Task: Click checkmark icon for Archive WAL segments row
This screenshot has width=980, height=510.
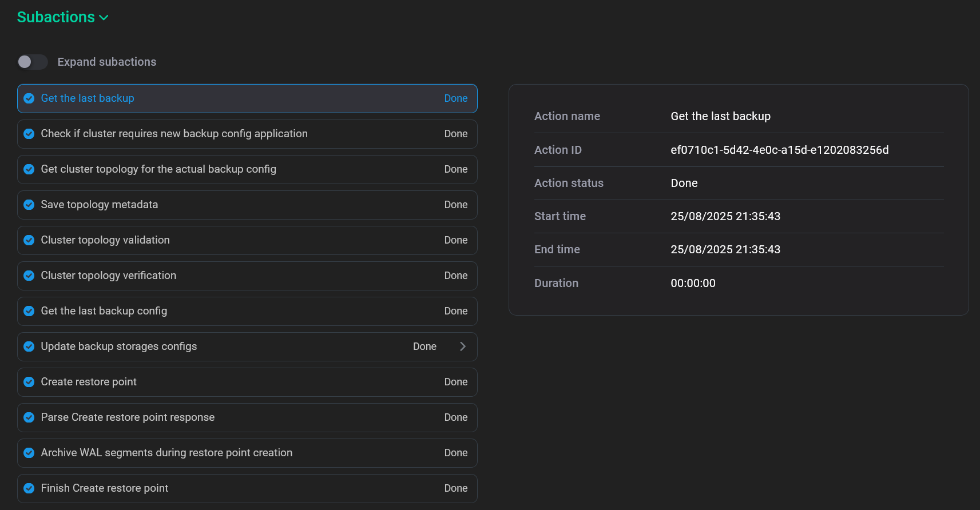Action: (29, 453)
